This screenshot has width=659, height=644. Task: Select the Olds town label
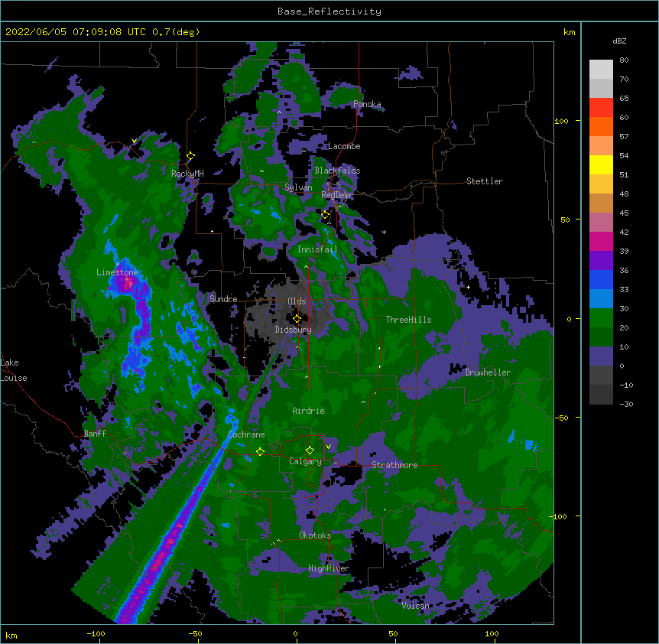tap(297, 301)
